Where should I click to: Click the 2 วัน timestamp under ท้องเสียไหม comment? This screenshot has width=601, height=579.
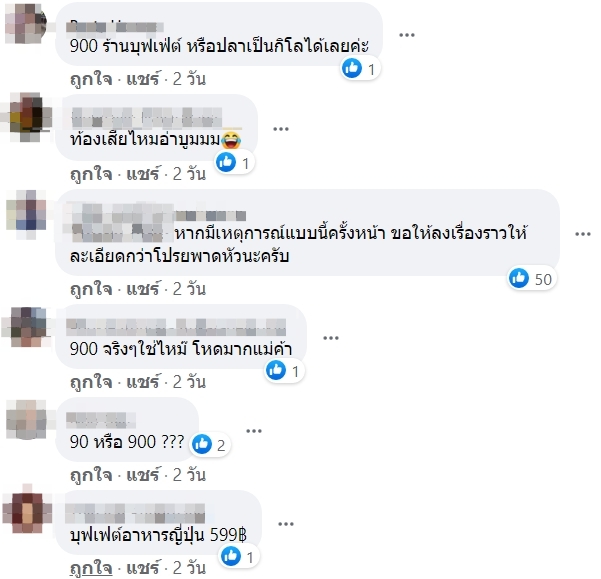[189, 174]
